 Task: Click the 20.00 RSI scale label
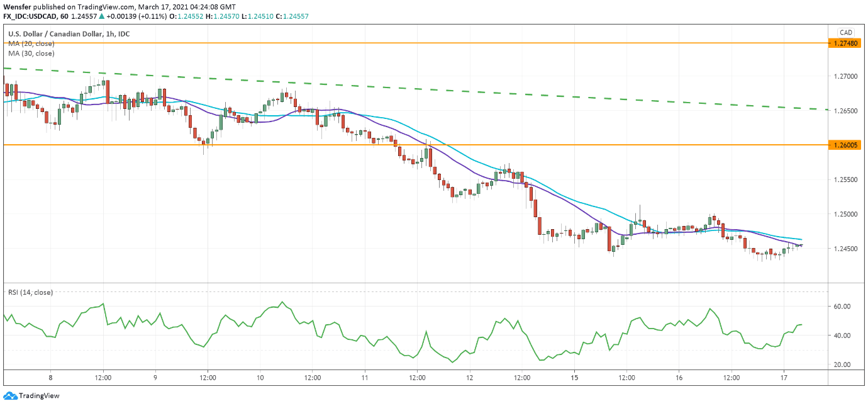tap(842, 364)
